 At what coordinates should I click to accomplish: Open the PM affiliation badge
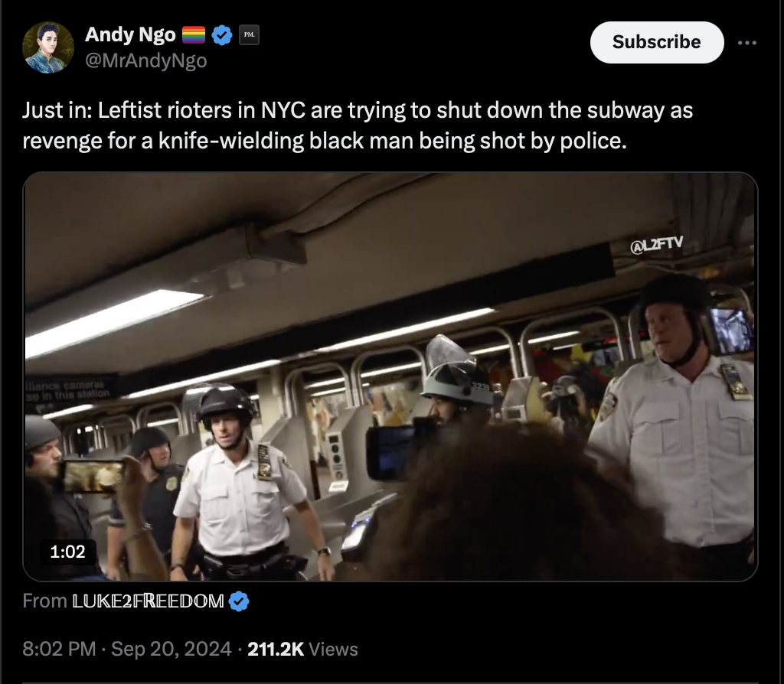coord(249,35)
